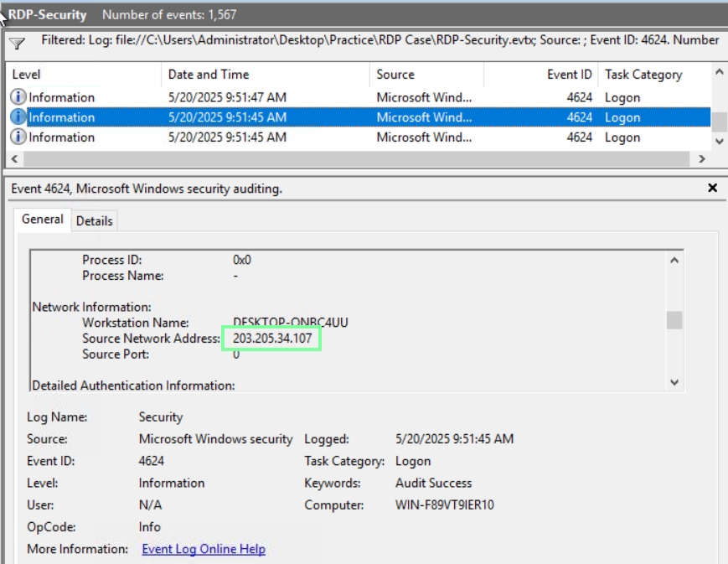Sort events by the Event ID column header
The height and width of the screenshot is (564, 728).
(x=570, y=75)
